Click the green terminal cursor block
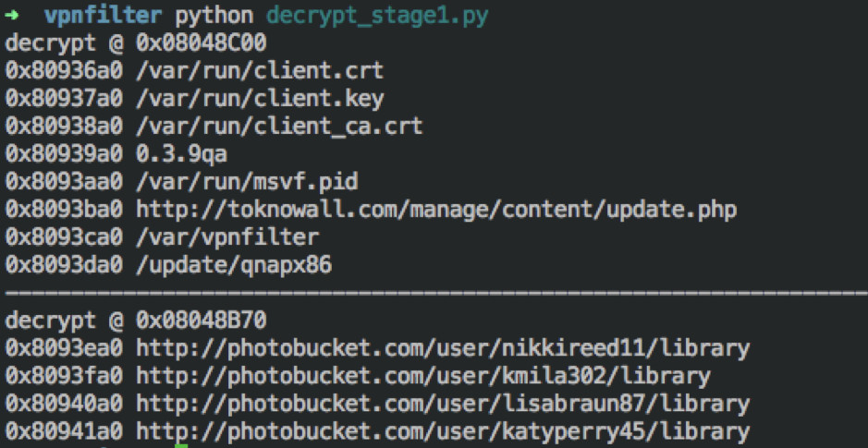Screen dimensions: 868x448 (x=181, y=445)
